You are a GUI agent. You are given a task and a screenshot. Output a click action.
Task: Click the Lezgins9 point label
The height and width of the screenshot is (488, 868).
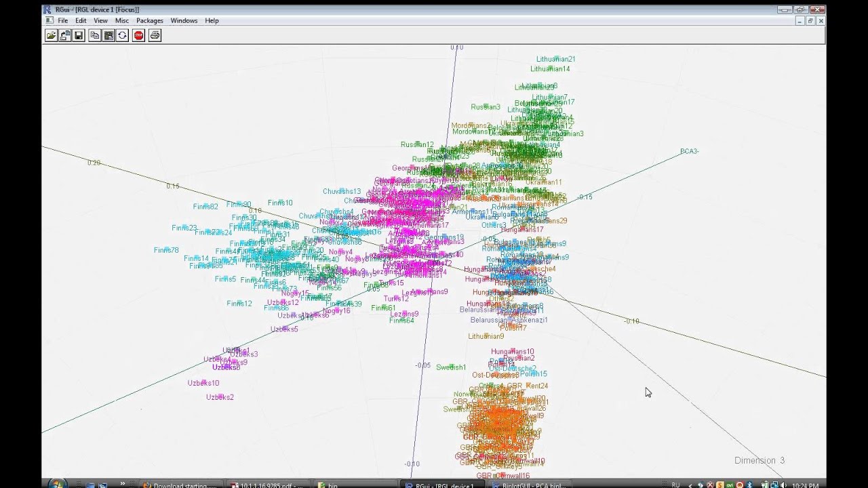[404, 314]
